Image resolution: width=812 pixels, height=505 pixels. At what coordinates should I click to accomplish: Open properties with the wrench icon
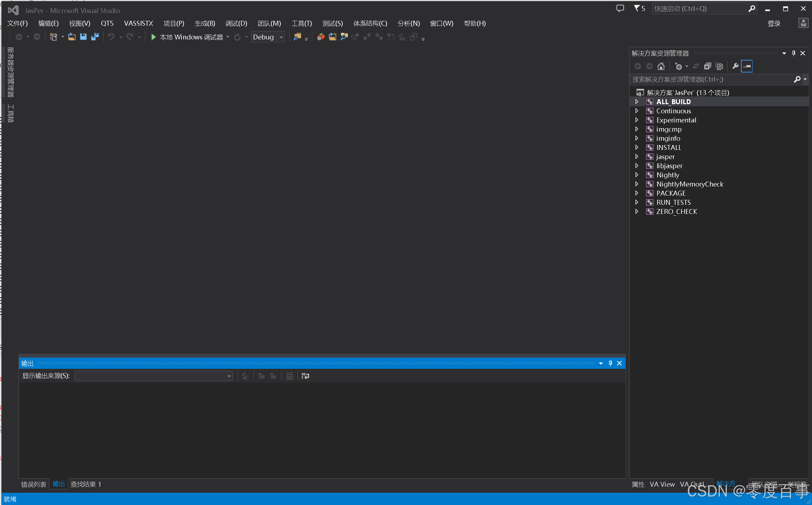[x=735, y=66]
